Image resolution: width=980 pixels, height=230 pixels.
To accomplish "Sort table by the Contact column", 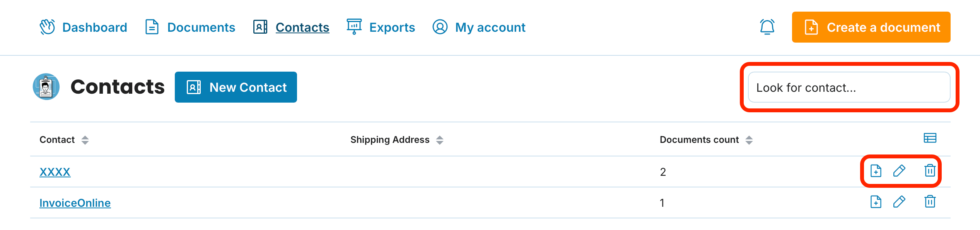I will 64,140.
